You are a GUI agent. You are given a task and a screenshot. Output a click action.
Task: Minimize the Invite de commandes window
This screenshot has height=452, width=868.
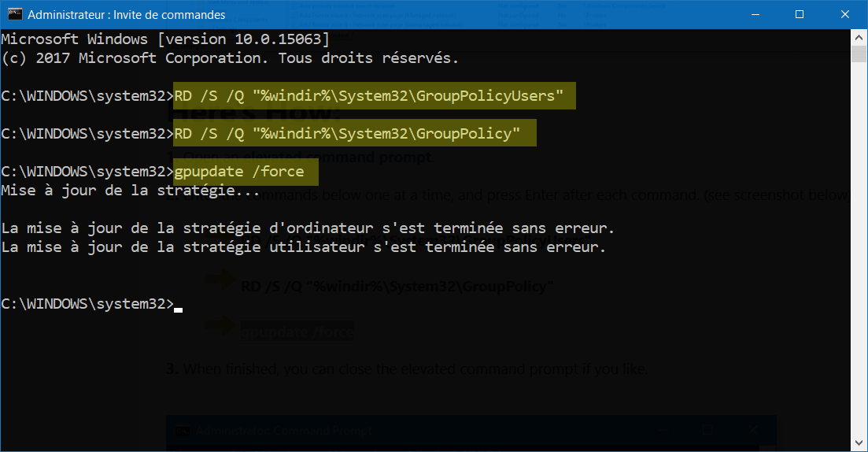pos(756,14)
